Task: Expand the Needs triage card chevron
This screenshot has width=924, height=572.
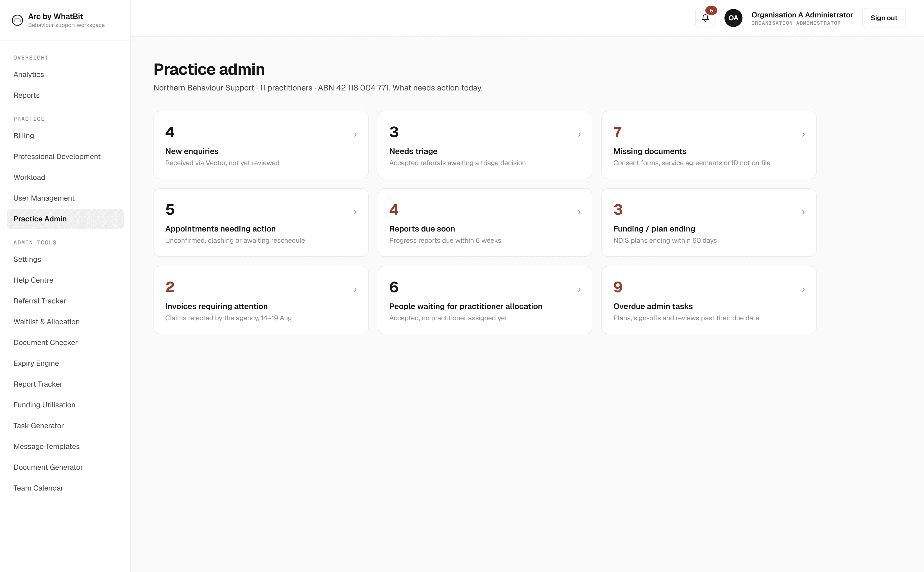Action: coord(579,135)
